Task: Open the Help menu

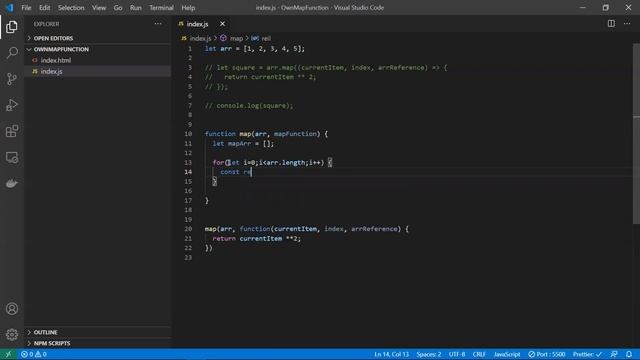Action: [x=188, y=8]
